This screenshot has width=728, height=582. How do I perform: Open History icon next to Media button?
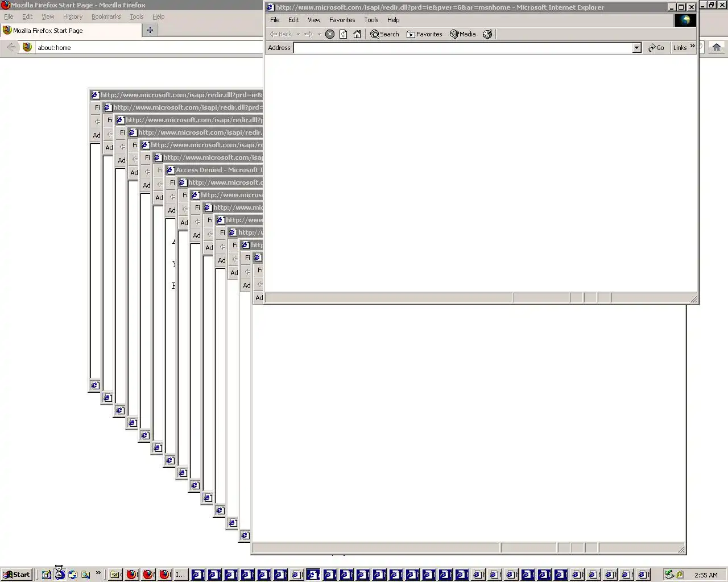[487, 34]
